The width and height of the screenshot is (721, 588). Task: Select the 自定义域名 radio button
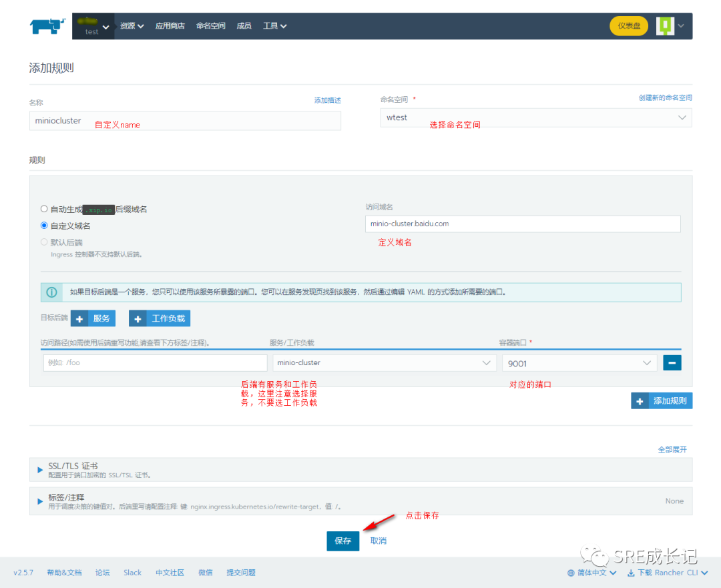point(44,226)
